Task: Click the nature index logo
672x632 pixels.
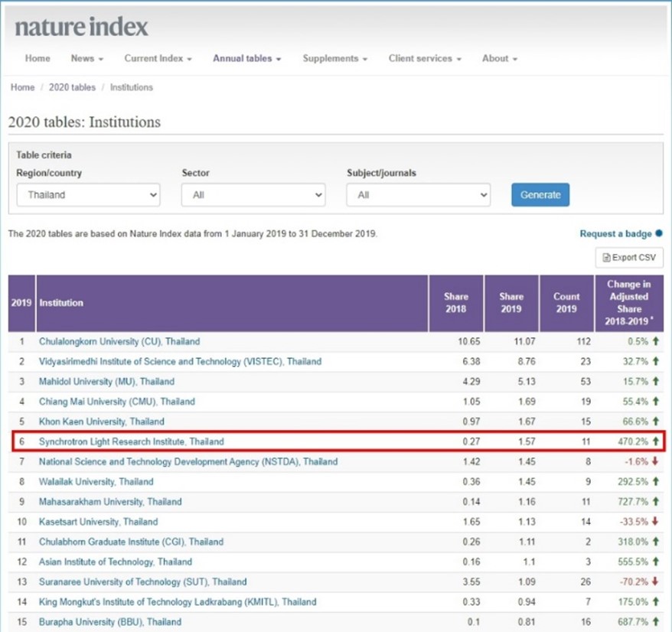Action: 81,27
